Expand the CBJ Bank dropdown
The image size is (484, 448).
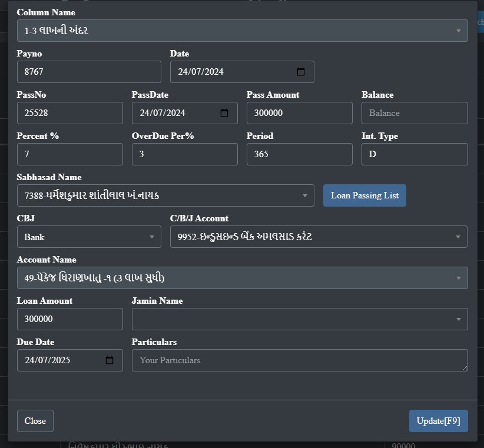[x=151, y=237]
